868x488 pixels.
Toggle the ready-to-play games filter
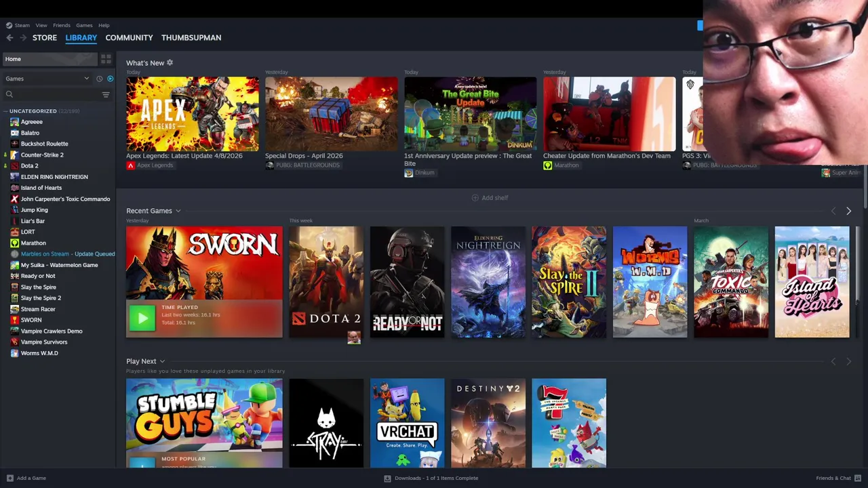110,79
